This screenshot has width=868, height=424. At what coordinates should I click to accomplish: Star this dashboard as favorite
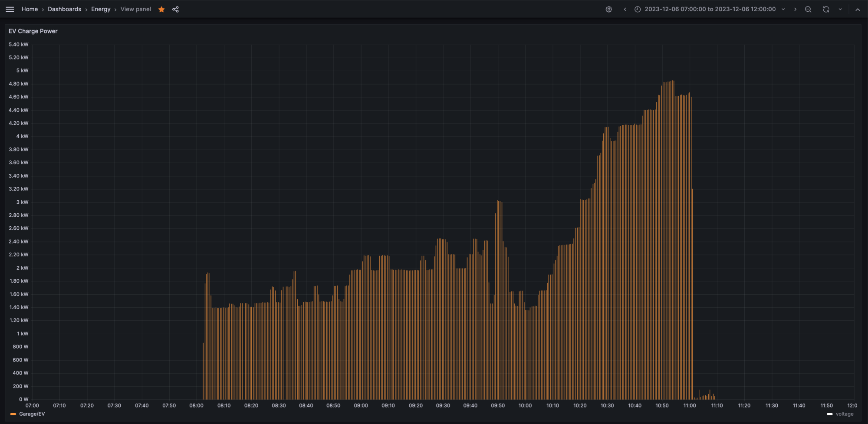coord(161,9)
